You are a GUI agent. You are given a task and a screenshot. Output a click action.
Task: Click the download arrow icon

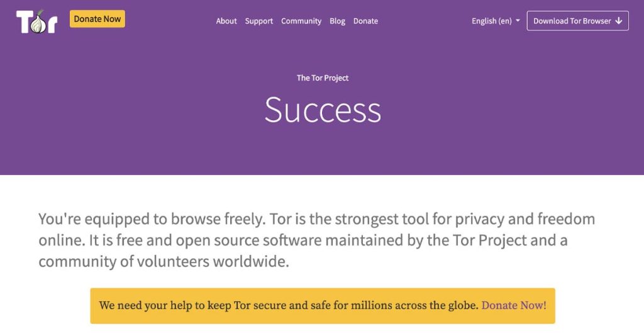[x=619, y=21]
